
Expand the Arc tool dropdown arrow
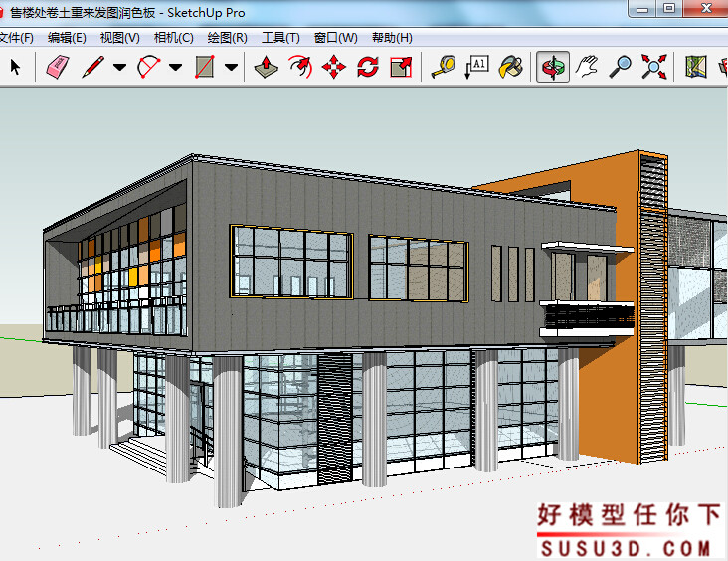point(175,67)
